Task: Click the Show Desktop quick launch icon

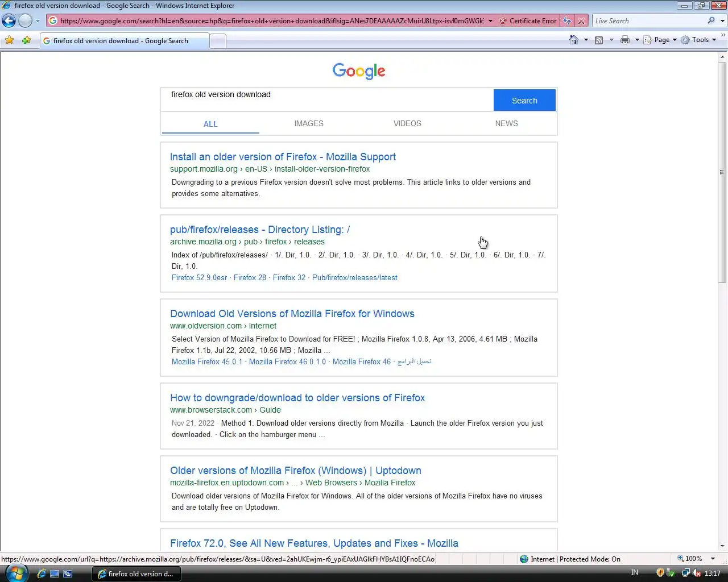Action: [x=55, y=573]
